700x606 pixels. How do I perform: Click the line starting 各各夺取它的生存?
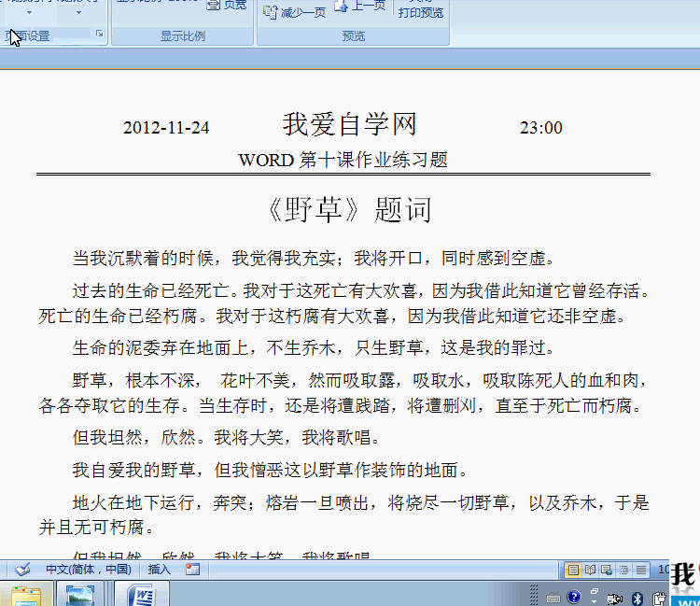[x=340, y=405]
